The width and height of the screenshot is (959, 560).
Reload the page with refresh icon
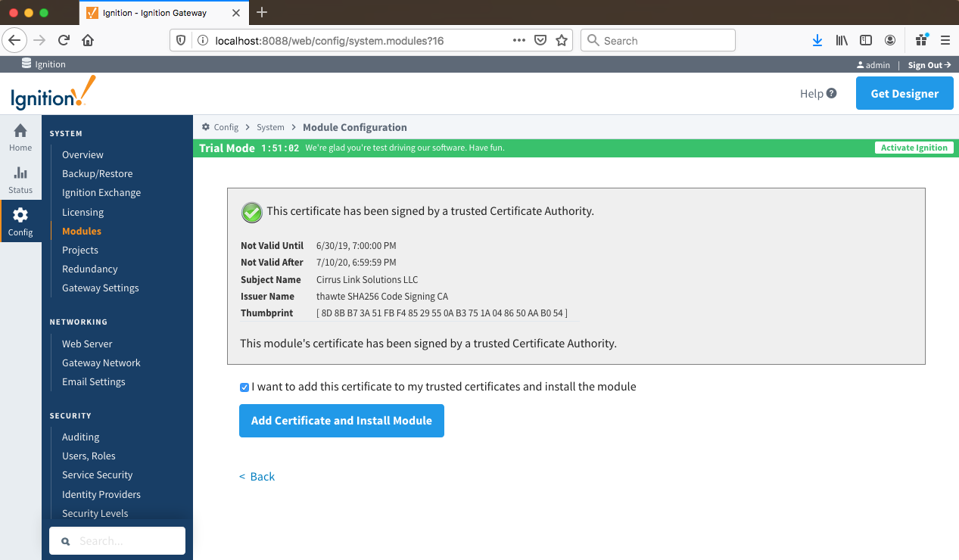click(x=64, y=40)
